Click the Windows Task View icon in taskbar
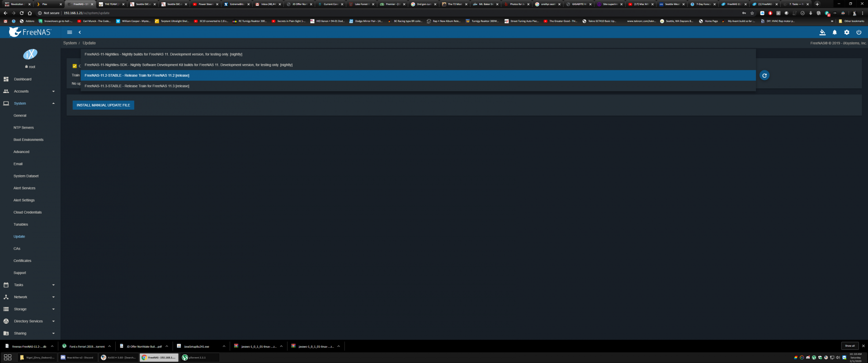 (8, 357)
